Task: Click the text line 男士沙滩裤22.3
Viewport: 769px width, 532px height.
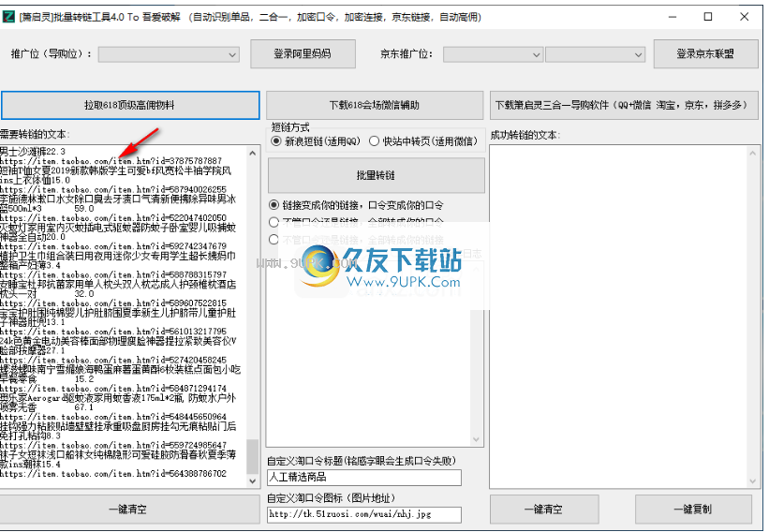Action: click(33, 152)
